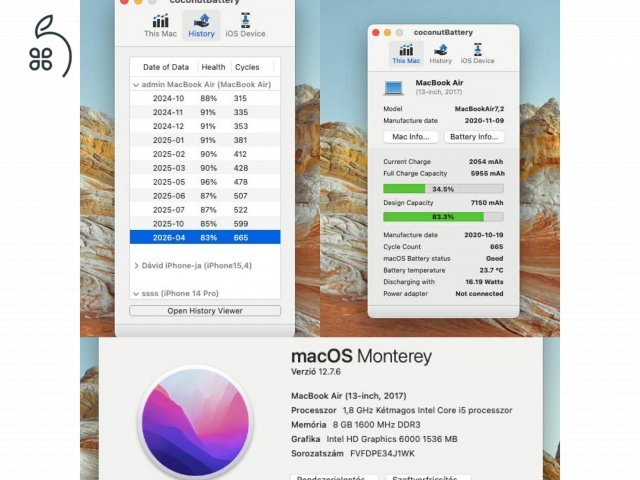Screen dimensions: 640x480
Task: Switch to History tab in right coconutBattery window
Action: [440, 53]
